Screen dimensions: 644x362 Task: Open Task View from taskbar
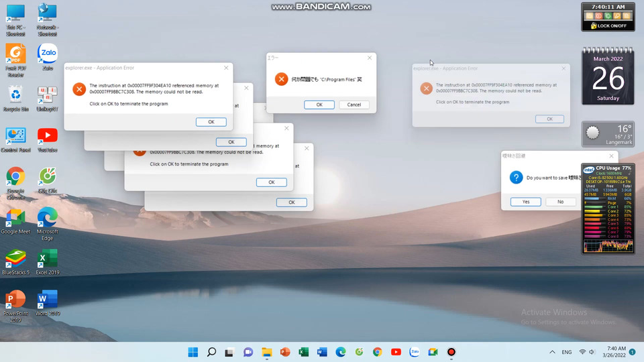(x=229, y=352)
